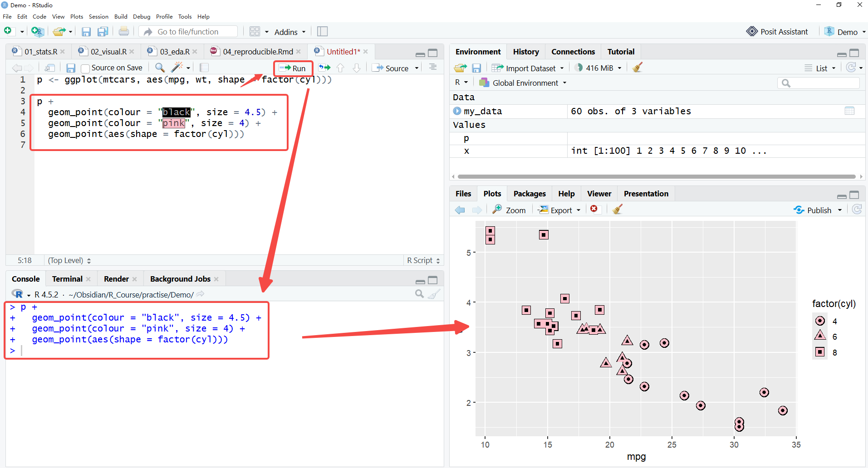The width and height of the screenshot is (868, 468).
Task: Open the find and replace magnifier icon
Action: click(160, 68)
